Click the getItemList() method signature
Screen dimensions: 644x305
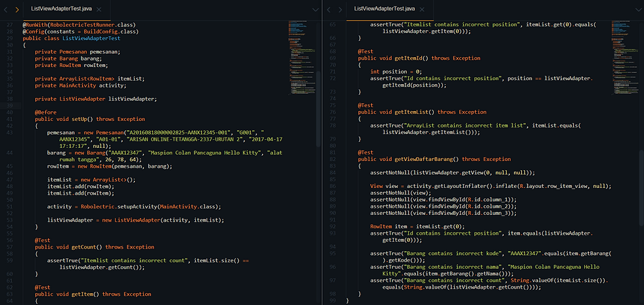422,112
